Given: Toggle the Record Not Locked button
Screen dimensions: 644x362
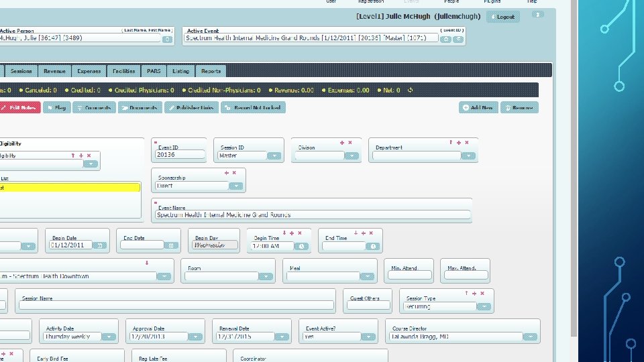Looking at the screenshot, I should pyautogui.click(x=254, y=107).
